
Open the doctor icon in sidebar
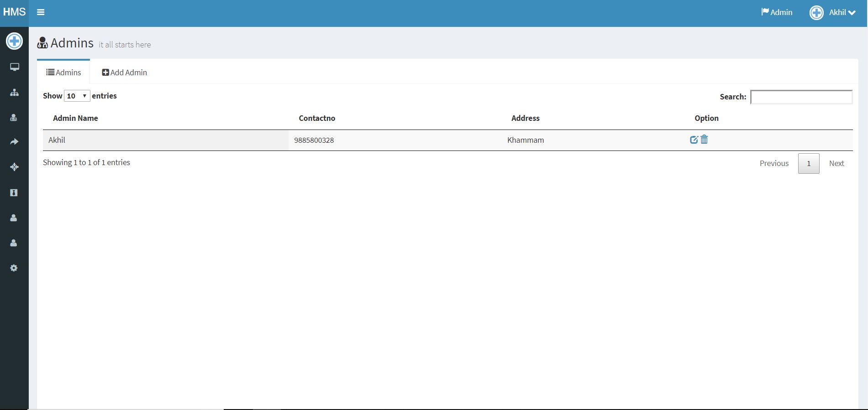coord(14,118)
